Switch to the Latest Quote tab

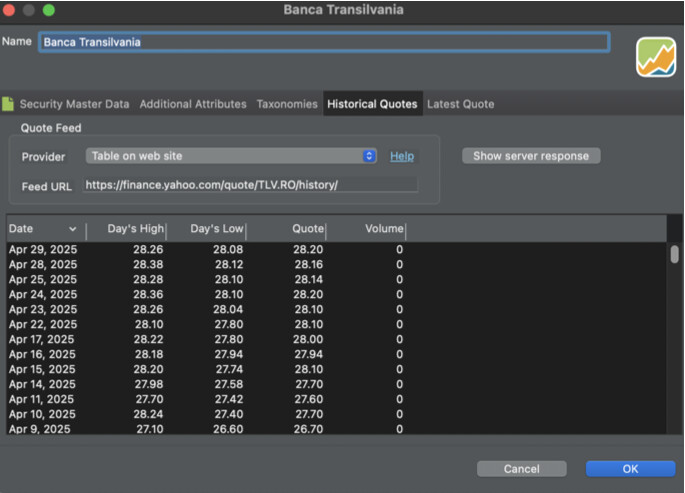click(460, 104)
